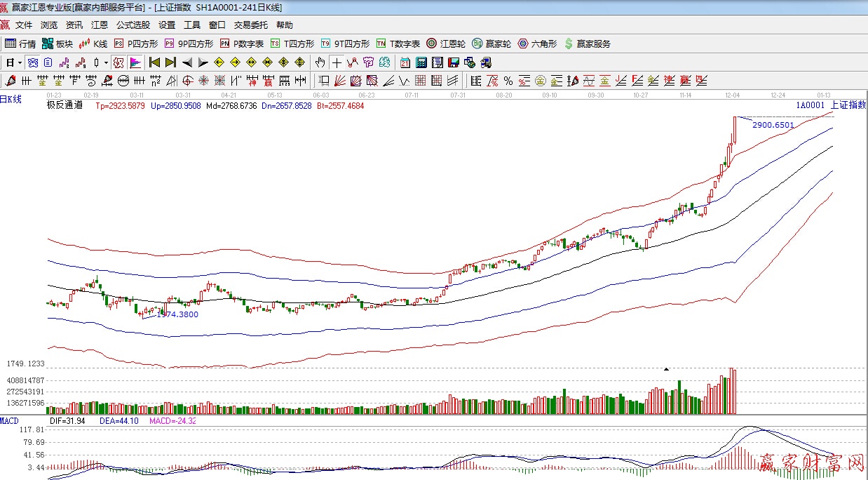Click the percent sign drawing tool
The image size is (868, 480).
(508, 80)
